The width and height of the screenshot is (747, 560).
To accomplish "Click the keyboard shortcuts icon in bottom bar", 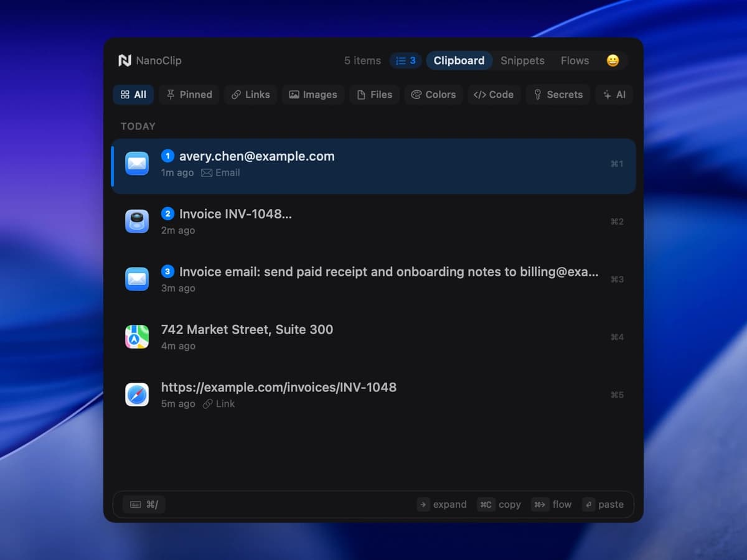I will [x=144, y=505].
